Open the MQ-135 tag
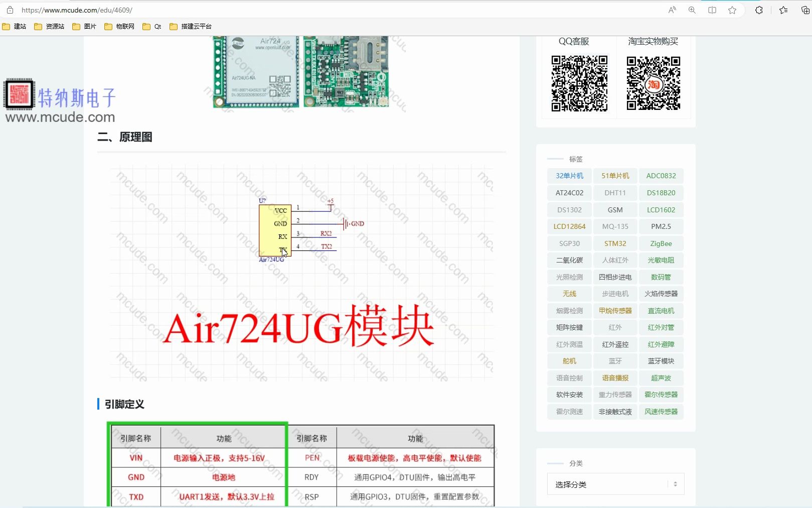Screen dimensions: 812x508 (615, 226)
